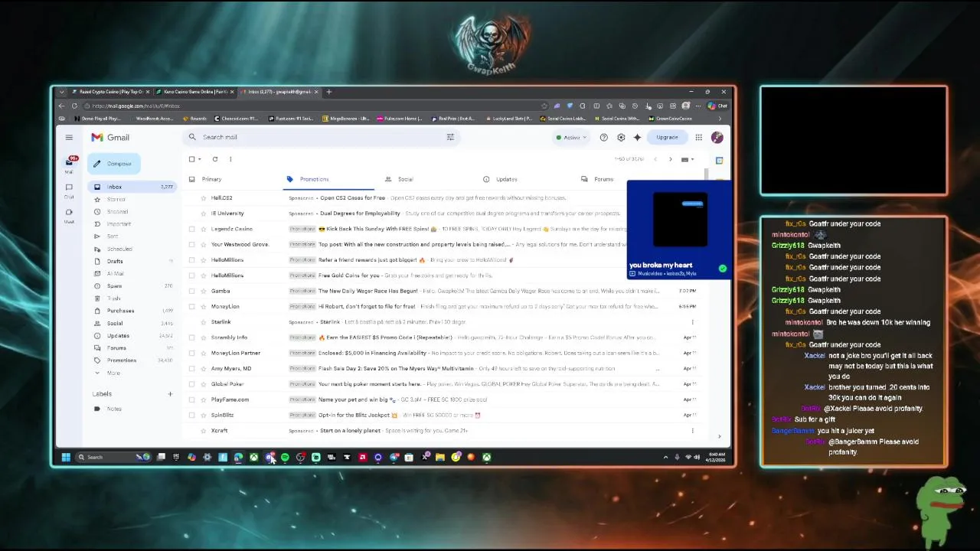Click inside the Search mail field

[322, 137]
